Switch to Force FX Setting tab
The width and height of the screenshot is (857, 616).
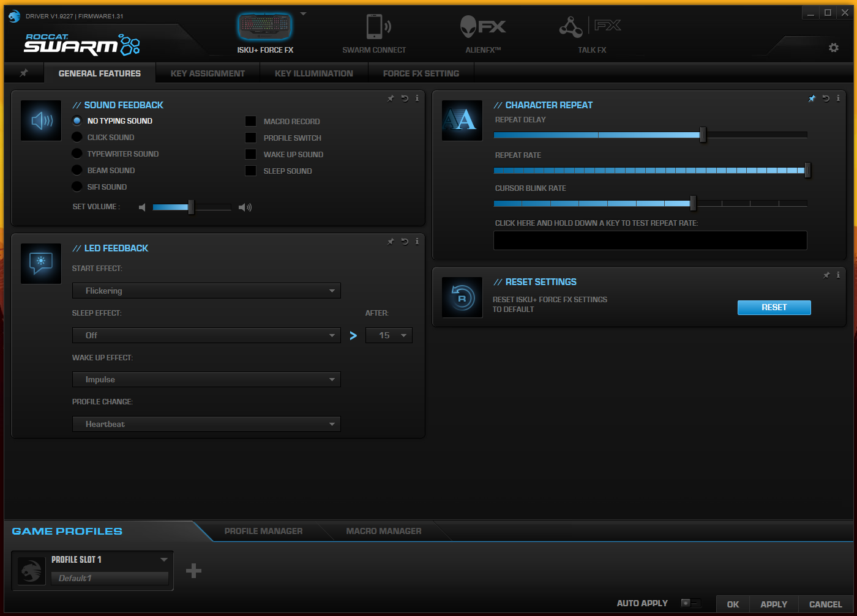click(421, 73)
